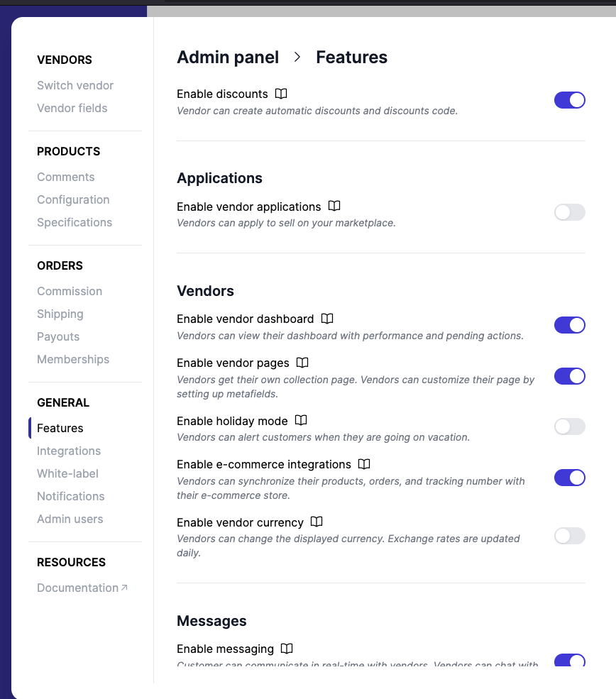616x699 pixels.
Task: Go to the Payouts section
Action: (x=57, y=336)
